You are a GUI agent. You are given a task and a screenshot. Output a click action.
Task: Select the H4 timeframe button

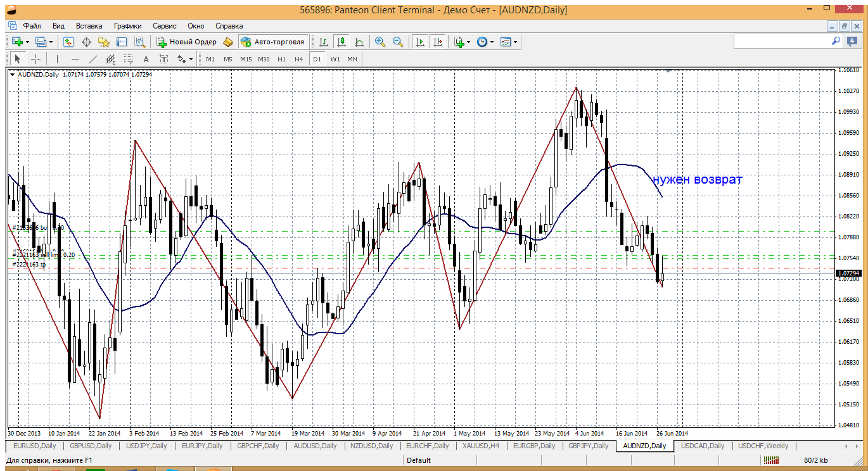299,59
